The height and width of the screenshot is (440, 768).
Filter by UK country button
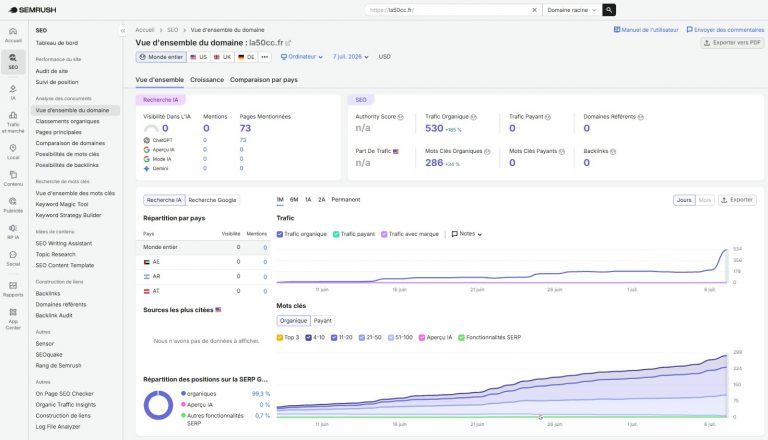click(x=222, y=57)
